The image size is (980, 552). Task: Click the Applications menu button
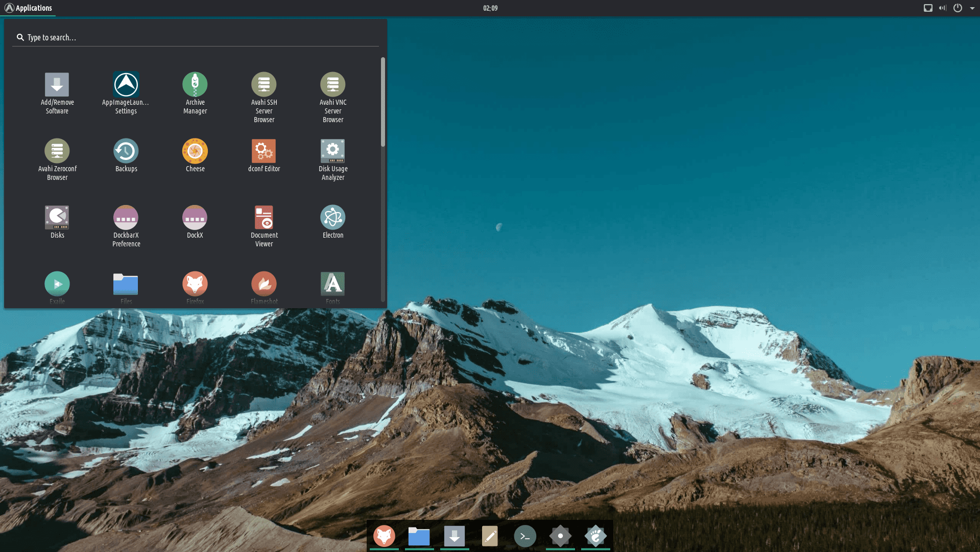29,8
